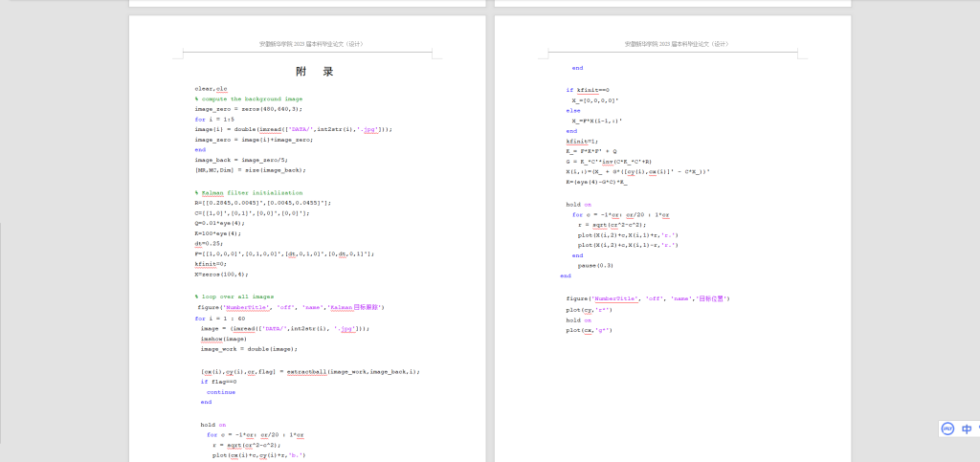Image resolution: width=980 pixels, height=462 pixels.
Task: Click the right page header text
Action: coord(676,44)
